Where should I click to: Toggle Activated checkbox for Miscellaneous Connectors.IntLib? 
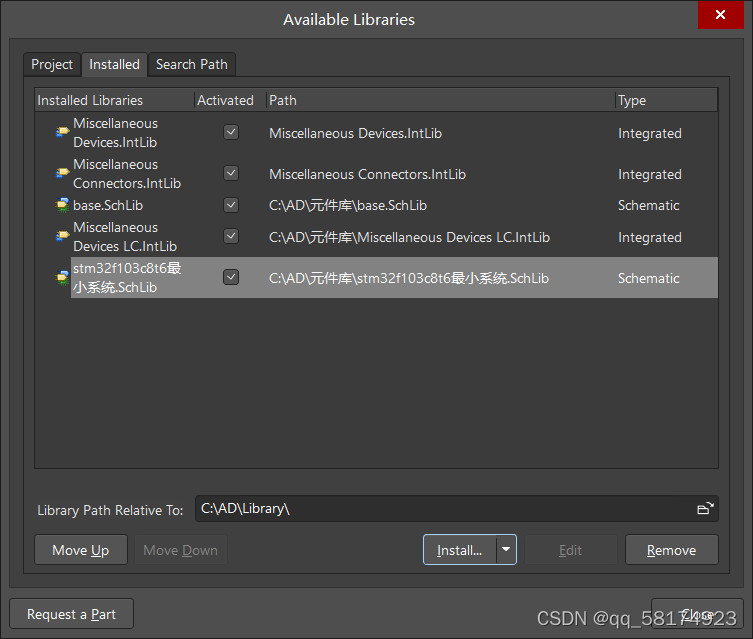pyautogui.click(x=231, y=173)
